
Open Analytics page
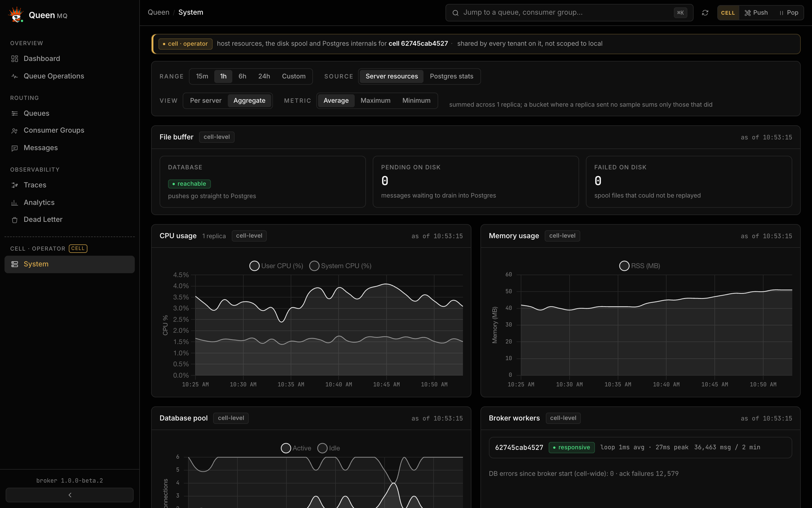tap(69, 203)
